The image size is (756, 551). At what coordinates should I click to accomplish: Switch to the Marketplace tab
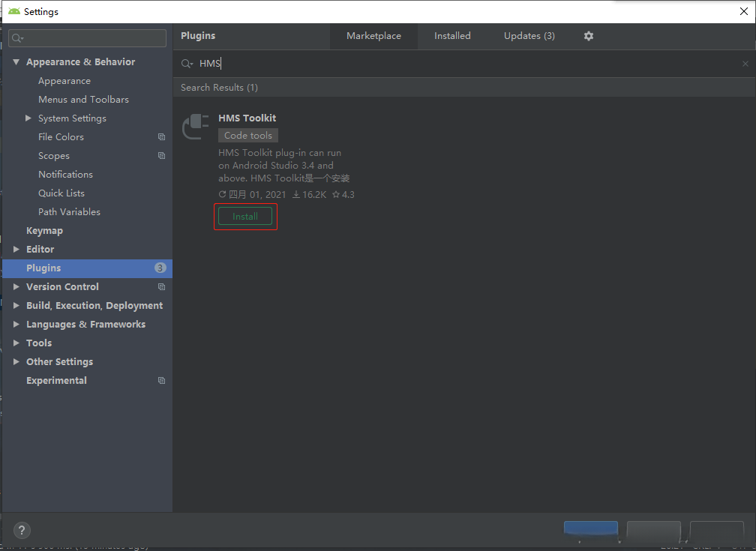(373, 36)
